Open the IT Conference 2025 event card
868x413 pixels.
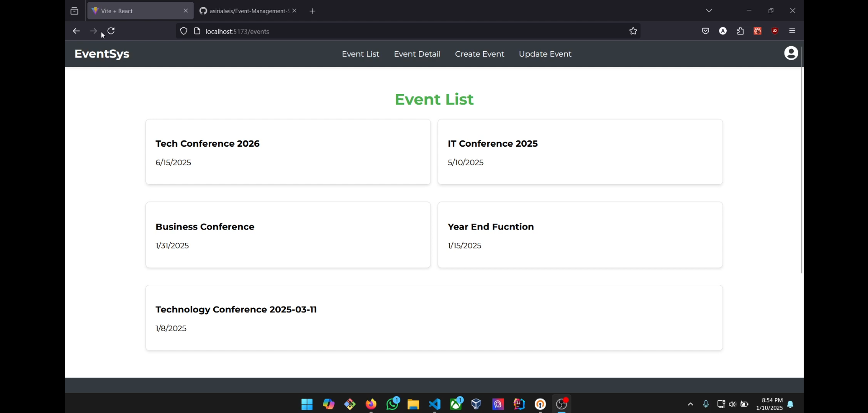point(580,152)
